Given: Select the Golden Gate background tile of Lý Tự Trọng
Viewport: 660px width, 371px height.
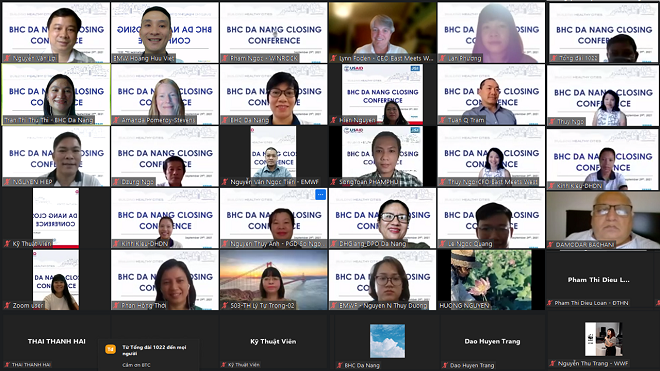Looking at the screenshot, I should (x=274, y=280).
